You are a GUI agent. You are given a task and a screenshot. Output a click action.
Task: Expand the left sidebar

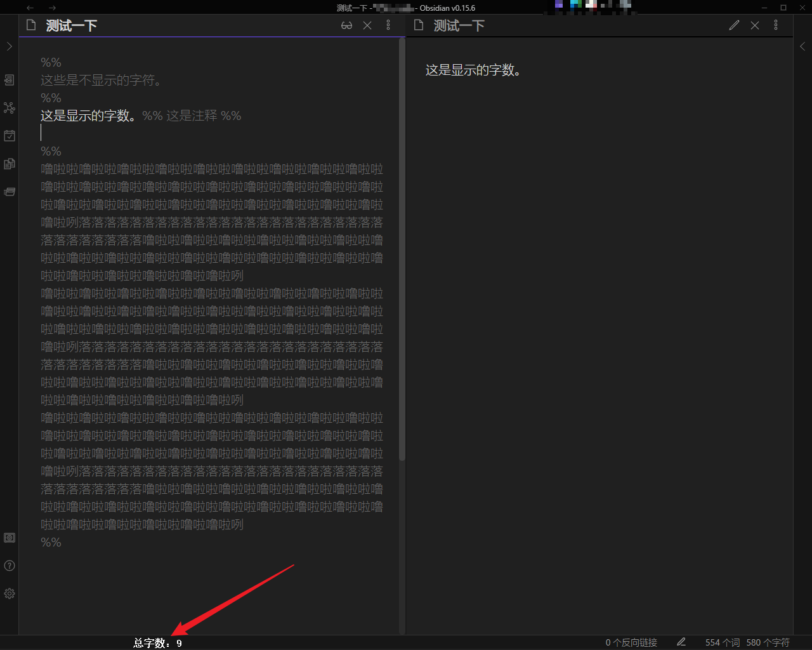click(10, 46)
